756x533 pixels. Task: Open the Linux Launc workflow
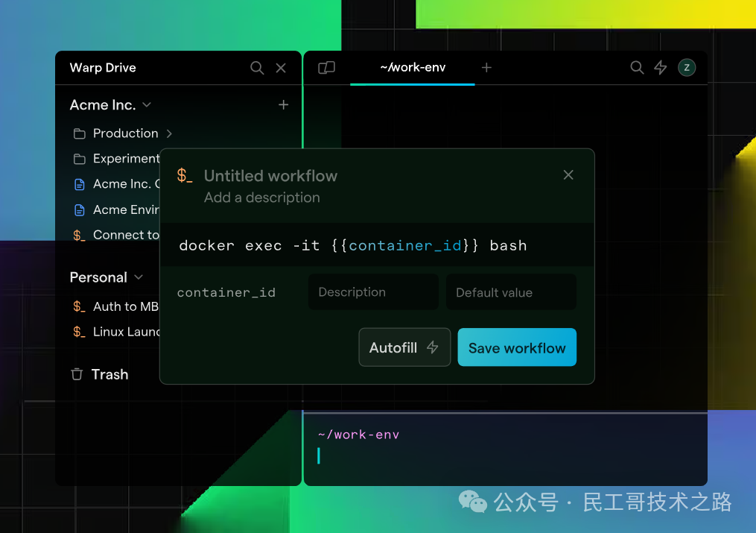point(127,332)
